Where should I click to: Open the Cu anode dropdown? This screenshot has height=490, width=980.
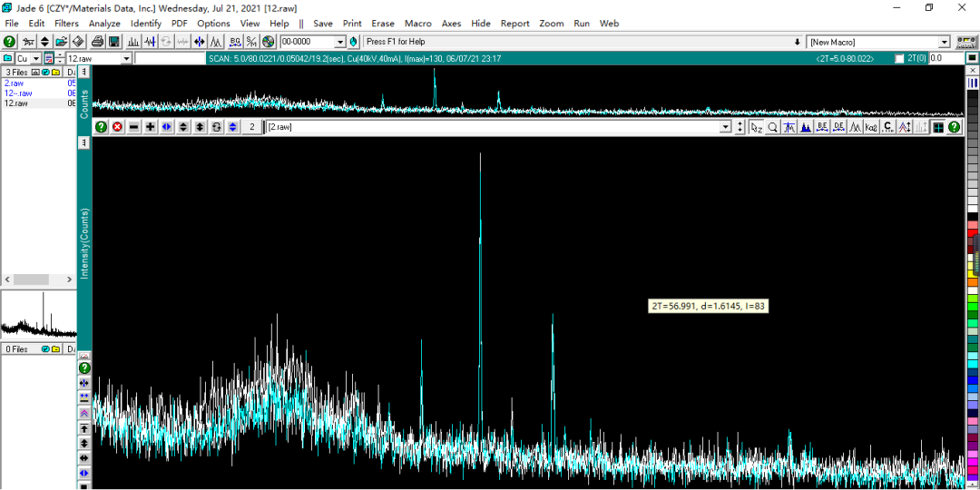point(35,58)
